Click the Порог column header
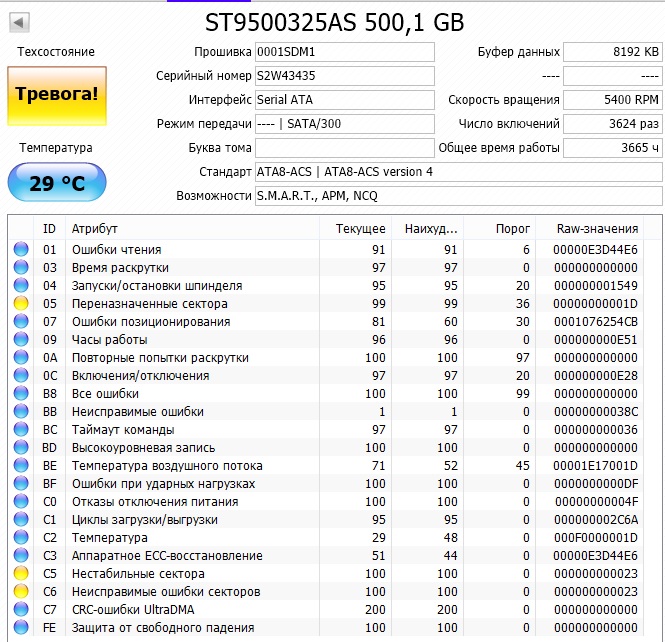This screenshot has height=642, width=665. coord(500,229)
